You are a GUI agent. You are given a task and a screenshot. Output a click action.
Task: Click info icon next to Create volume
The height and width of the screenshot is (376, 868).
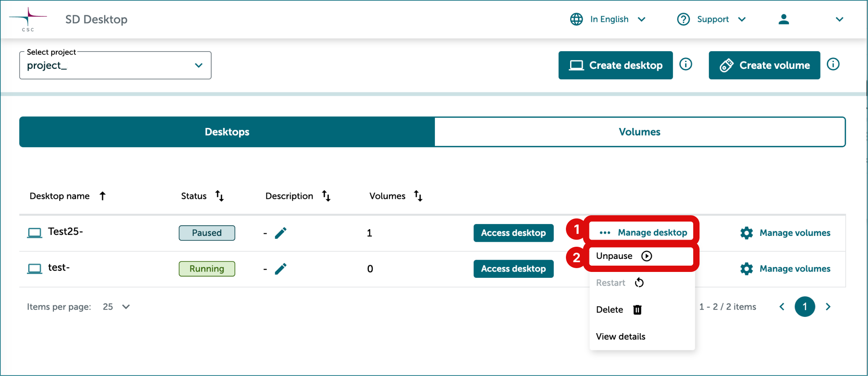pos(833,64)
